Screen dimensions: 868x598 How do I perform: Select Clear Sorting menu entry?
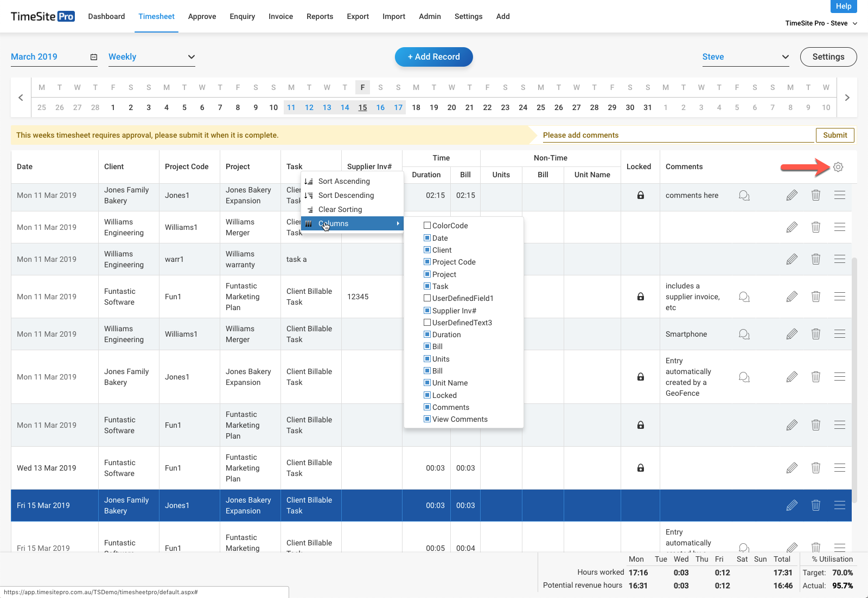352,209
